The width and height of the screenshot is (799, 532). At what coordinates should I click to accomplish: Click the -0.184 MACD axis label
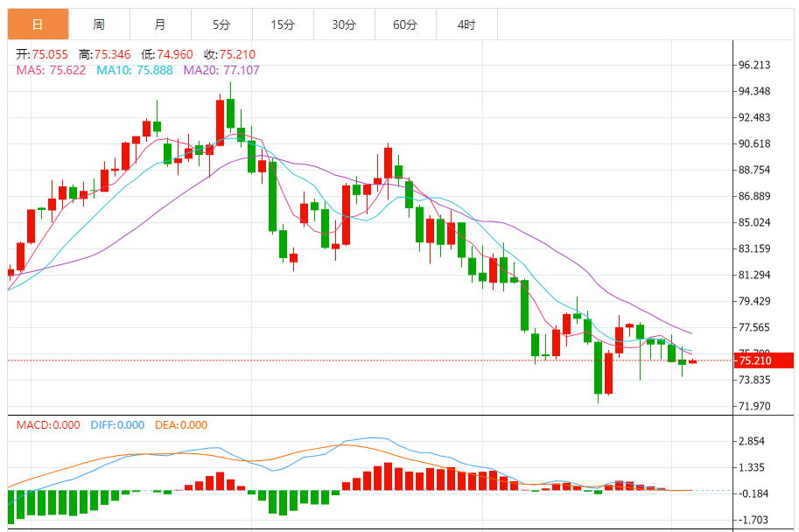tap(752, 493)
